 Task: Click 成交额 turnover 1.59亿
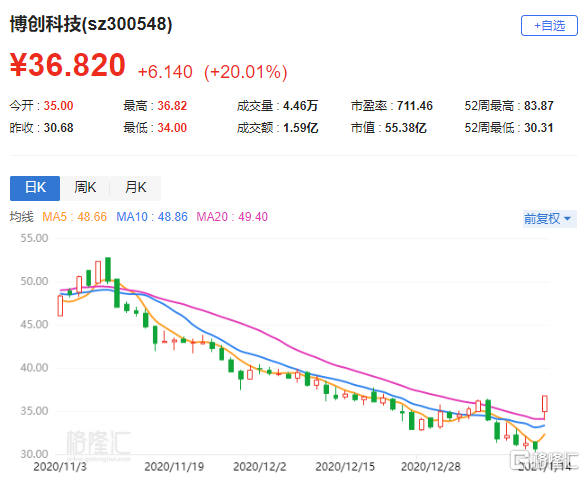300,128
